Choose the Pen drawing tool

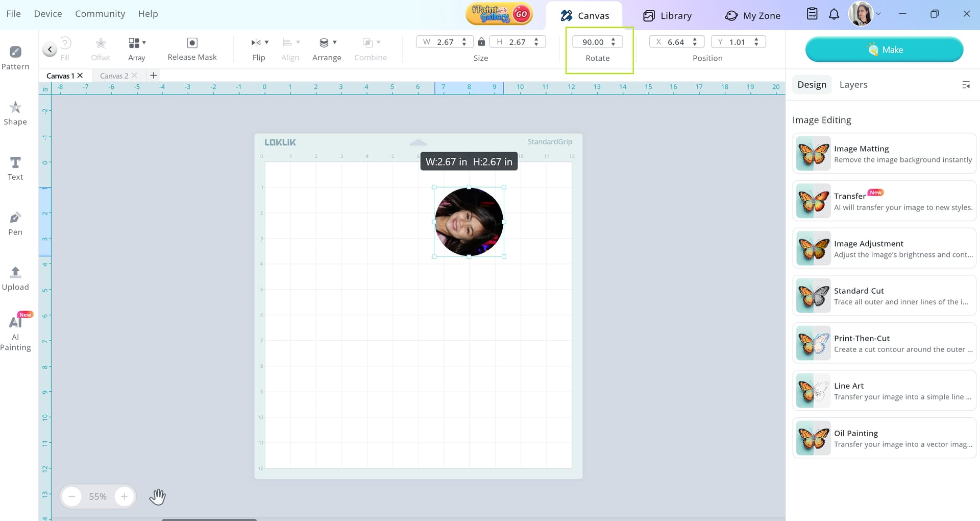[15, 223]
